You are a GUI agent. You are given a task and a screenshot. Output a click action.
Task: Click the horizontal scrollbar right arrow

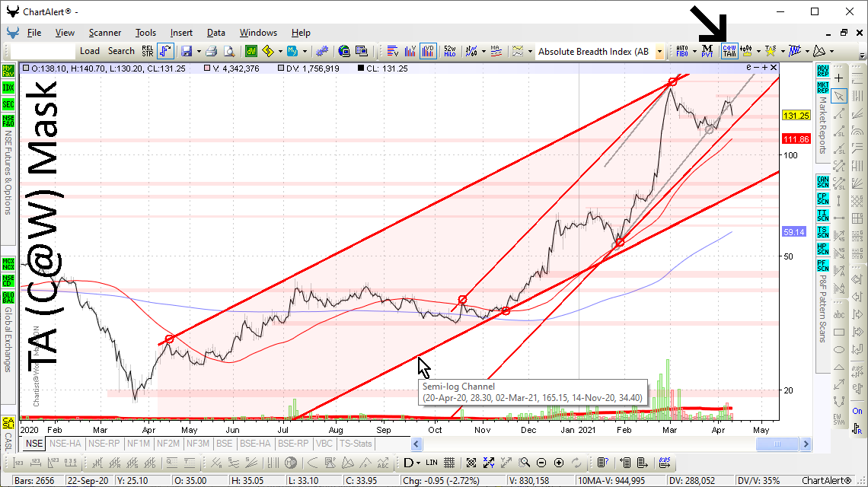[806, 444]
